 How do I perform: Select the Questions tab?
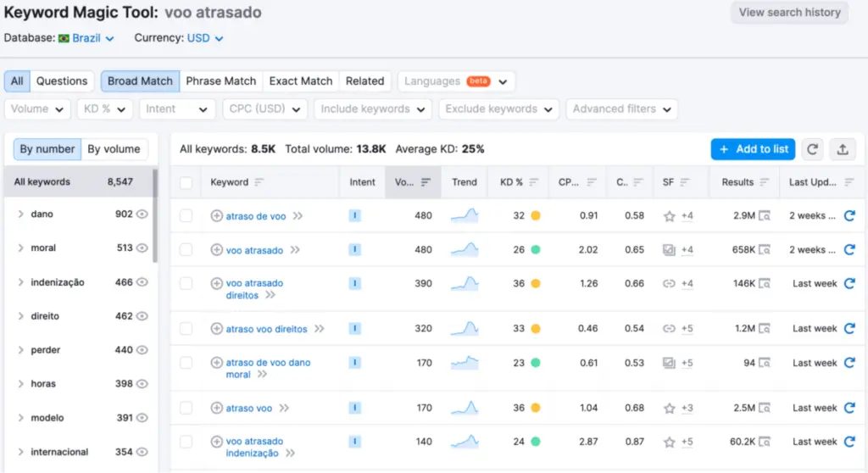[x=61, y=81]
